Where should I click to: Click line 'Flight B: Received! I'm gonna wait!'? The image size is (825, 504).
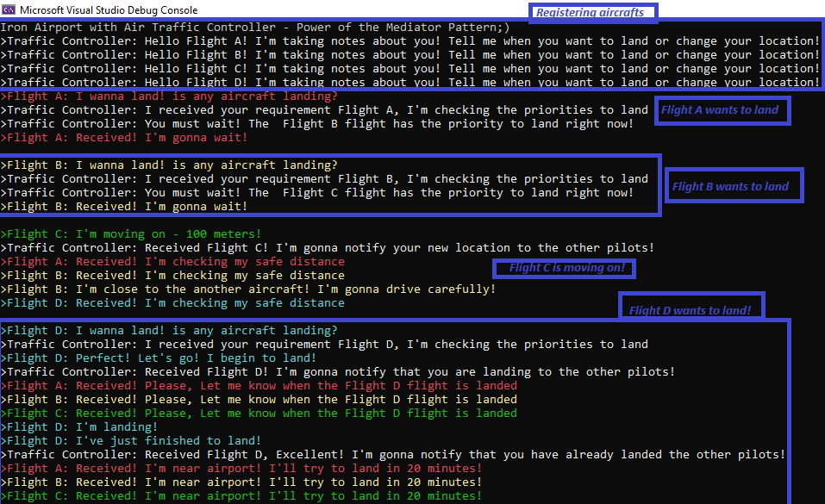click(124, 206)
